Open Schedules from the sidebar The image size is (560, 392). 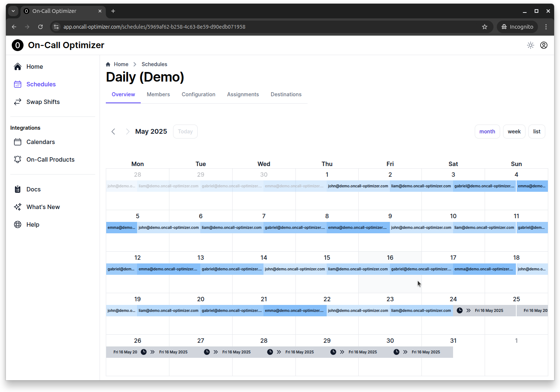pos(41,84)
